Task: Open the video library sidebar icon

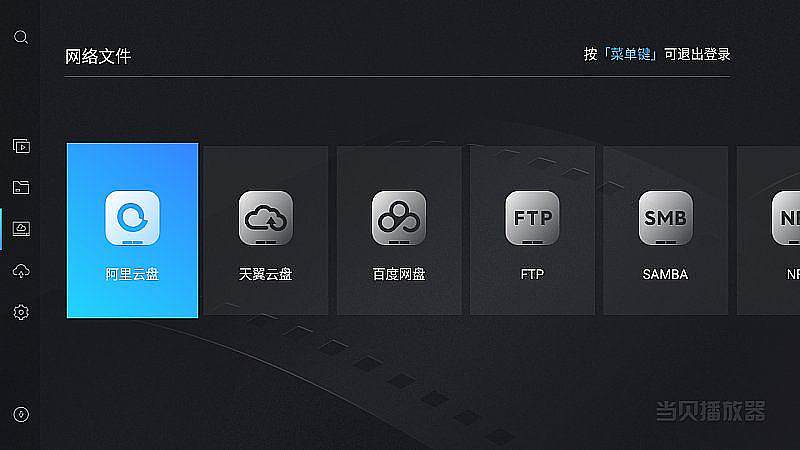Action: [x=21, y=146]
